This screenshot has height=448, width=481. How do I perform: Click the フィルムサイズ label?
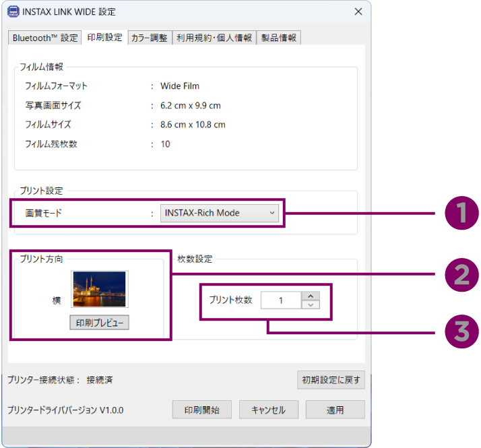[x=48, y=125]
